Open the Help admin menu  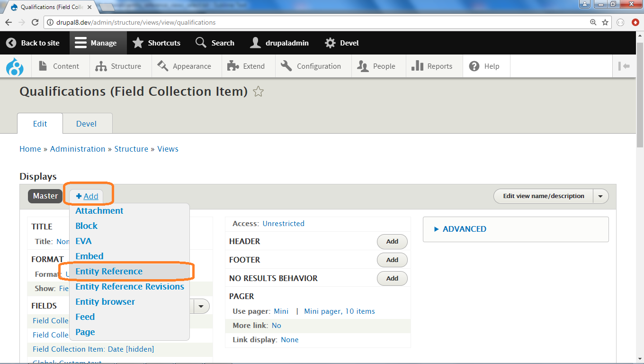tap(486, 66)
